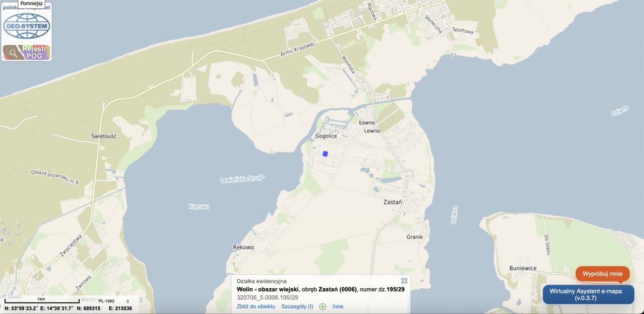The width and height of the screenshot is (644, 314).
Task: Click the E: 215536 coordinate value
Action: (120, 308)
